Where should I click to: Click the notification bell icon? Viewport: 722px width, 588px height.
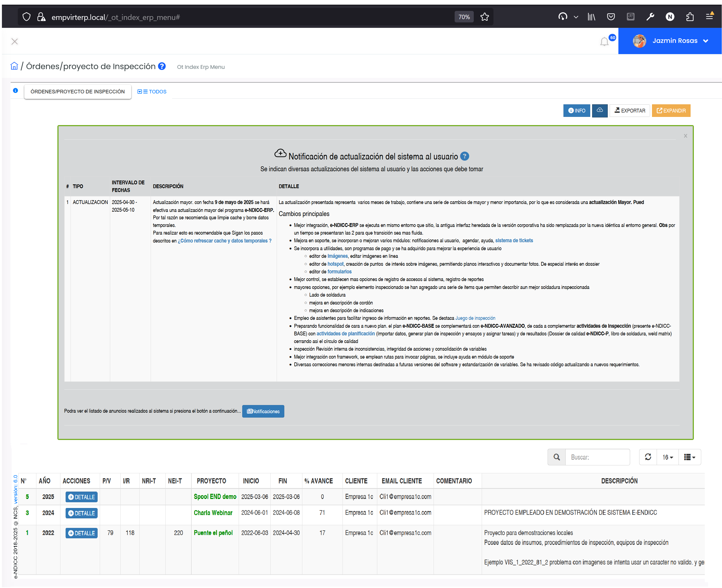click(x=604, y=42)
